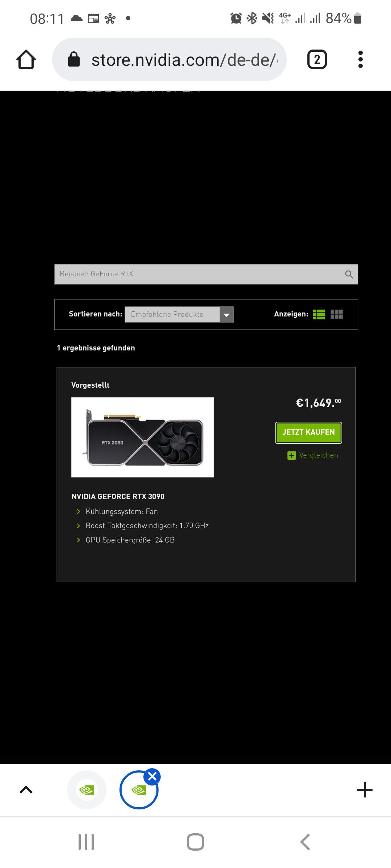Open the NVIDIA GEFORCE RTX 3090 title link
The image size is (391, 868).
pyautogui.click(x=118, y=497)
